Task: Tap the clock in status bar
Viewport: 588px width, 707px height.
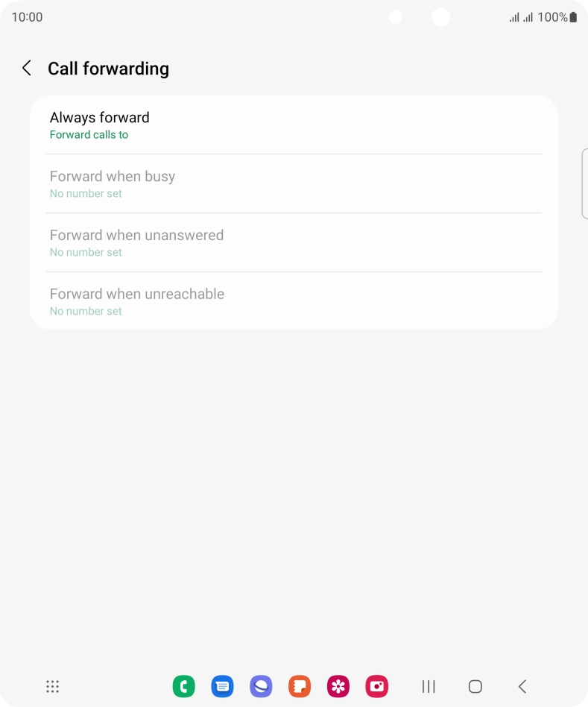Action: (27, 17)
